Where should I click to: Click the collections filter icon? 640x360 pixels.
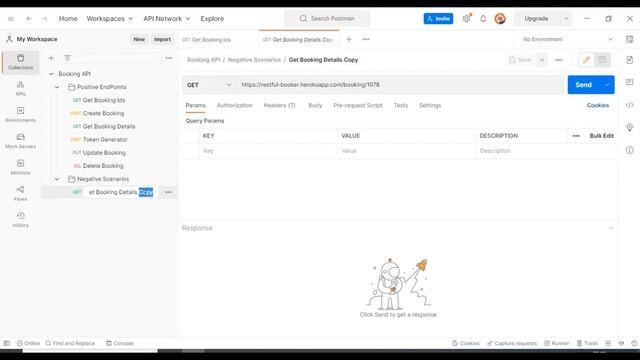pos(67,58)
